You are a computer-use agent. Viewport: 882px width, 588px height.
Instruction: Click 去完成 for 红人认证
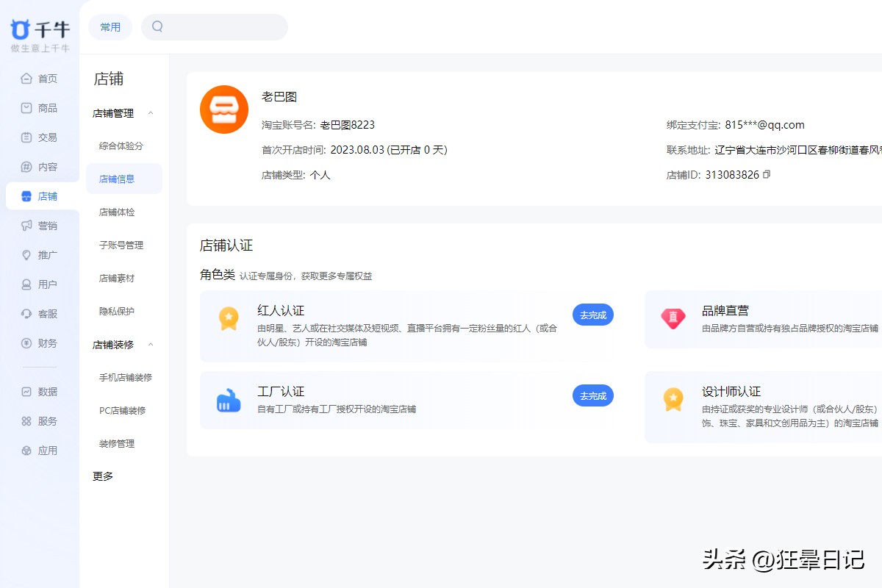[x=592, y=315]
